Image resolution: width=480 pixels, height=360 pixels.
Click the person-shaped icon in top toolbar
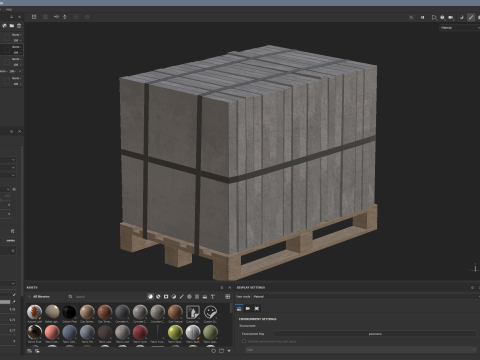point(65,17)
